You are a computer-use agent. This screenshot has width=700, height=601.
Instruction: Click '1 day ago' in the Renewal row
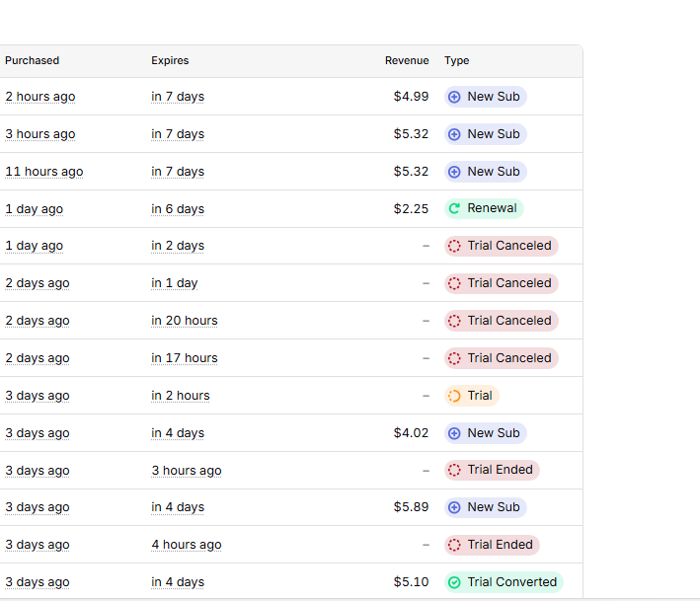34,209
